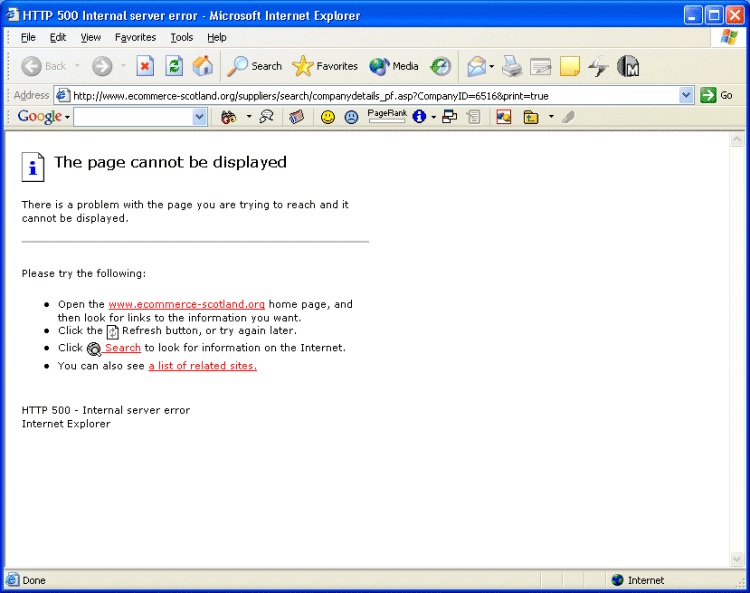Click the popup blocker windows icon
Image resolution: width=750 pixels, height=593 pixels.
[x=450, y=117]
